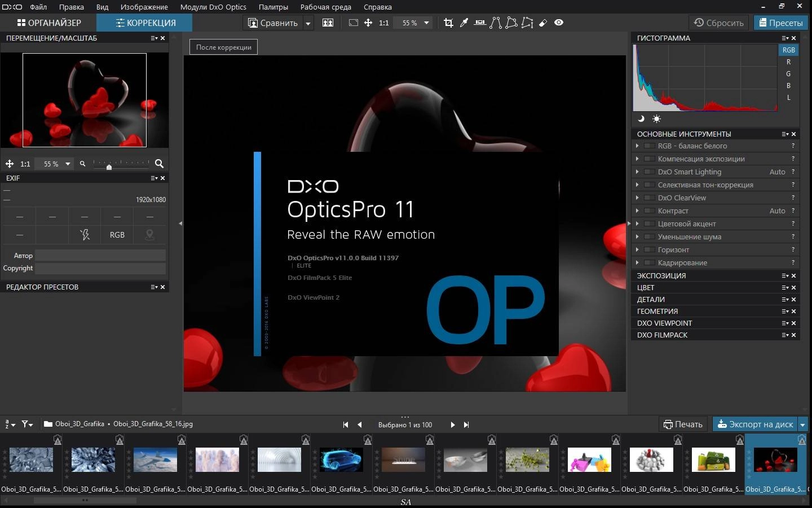Toggle the correction preview eye icon

click(559, 23)
